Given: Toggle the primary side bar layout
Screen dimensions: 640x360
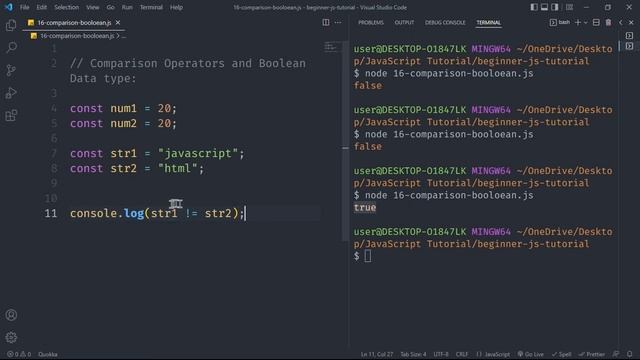Looking at the screenshot, I should [x=534, y=7].
